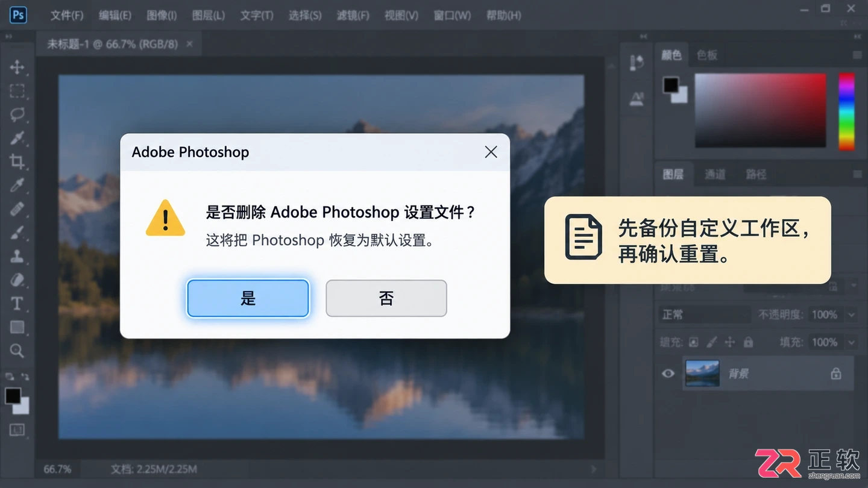The image size is (868, 488).
Task: Select the Move tool
Action: 17,66
